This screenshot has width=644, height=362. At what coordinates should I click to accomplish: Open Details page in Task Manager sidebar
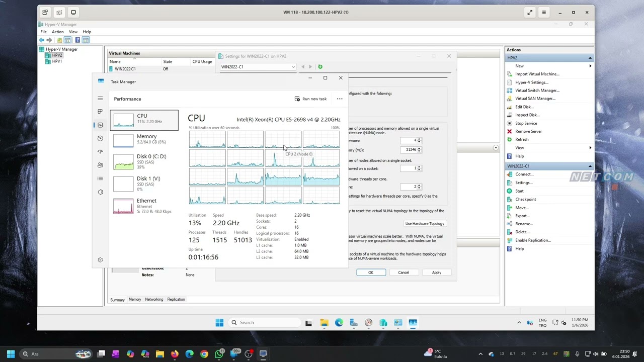point(100,178)
